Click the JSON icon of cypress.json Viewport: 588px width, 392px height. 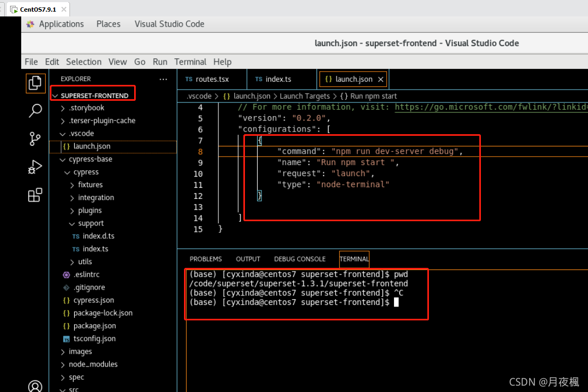coord(66,300)
